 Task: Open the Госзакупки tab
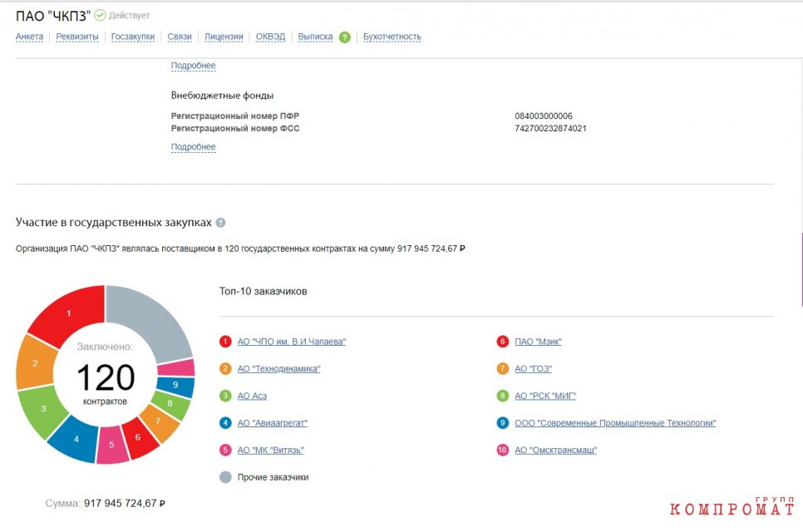[x=133, y=37]
